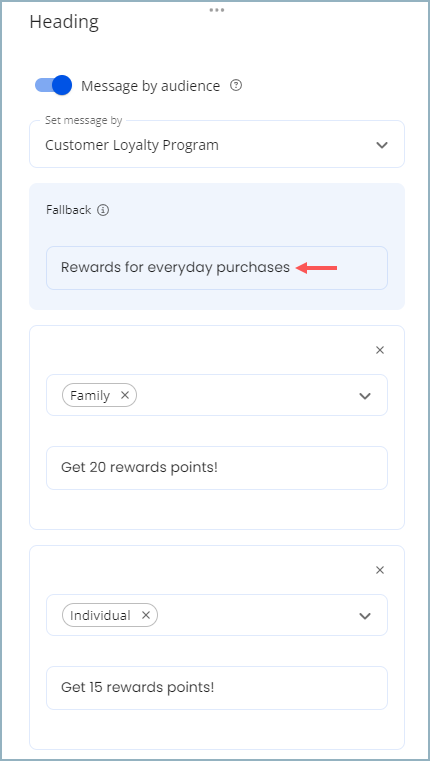Click the Fallback message field with Rewards text
Viewport: 430px width, 761px height.
[217, 268]
